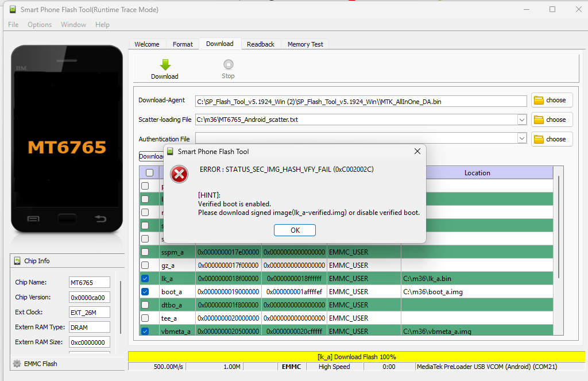Click the EMMC Flash gear icon
The width and height of the screenshot is (588, 381).
coord(17,364)
